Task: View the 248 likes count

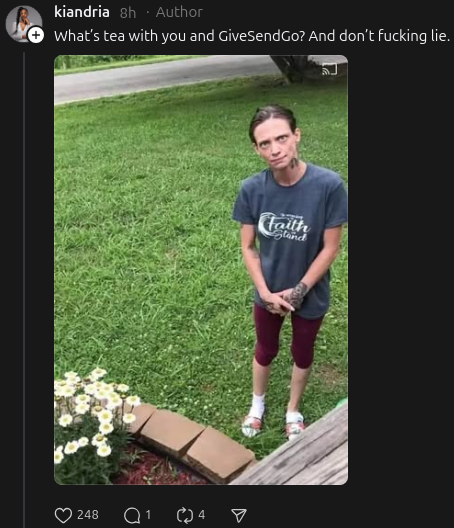Action: point(88,515)
